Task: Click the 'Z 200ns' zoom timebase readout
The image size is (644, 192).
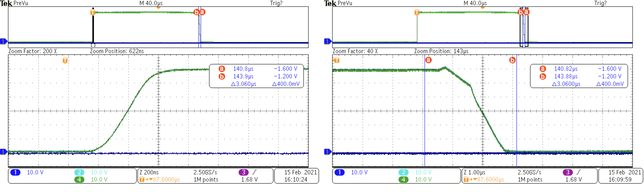Action: (x=149, y=172)
